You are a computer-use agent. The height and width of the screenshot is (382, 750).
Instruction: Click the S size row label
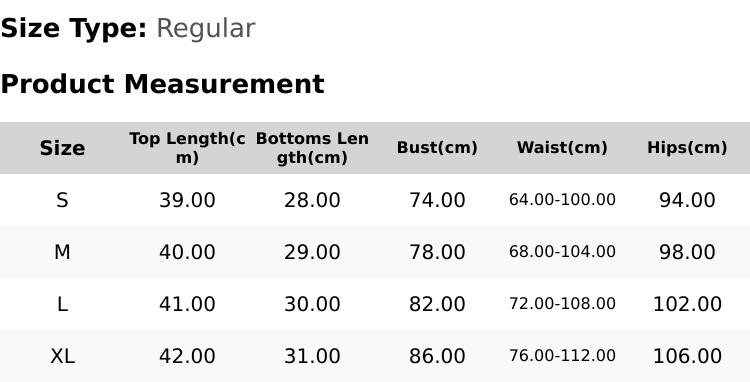coord(62,200)
